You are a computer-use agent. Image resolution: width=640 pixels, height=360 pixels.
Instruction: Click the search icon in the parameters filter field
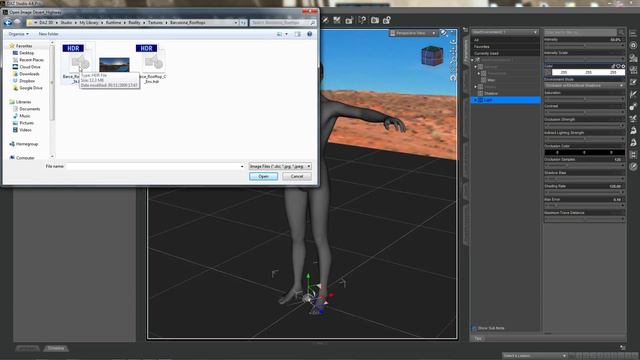pos(621,32)
